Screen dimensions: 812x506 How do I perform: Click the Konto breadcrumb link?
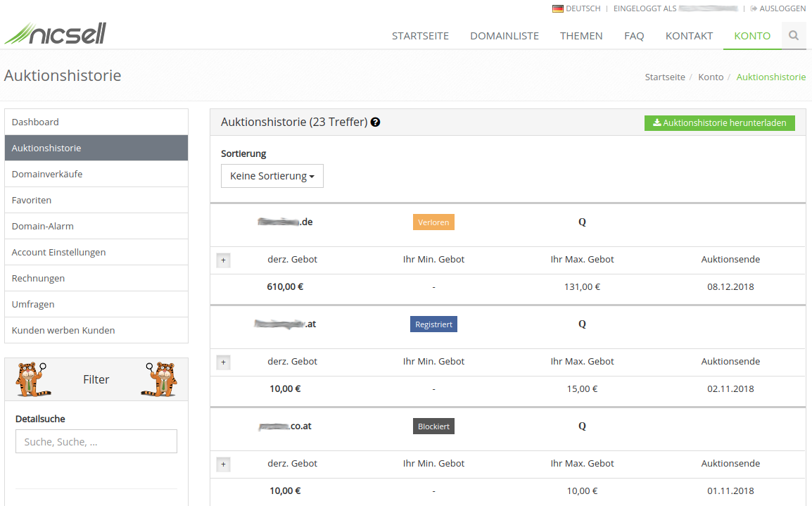click(x=711, y=77)
